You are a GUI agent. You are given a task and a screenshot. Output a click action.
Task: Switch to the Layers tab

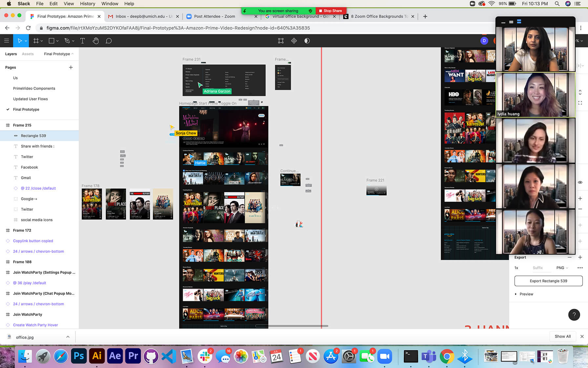tap(11, 54)
